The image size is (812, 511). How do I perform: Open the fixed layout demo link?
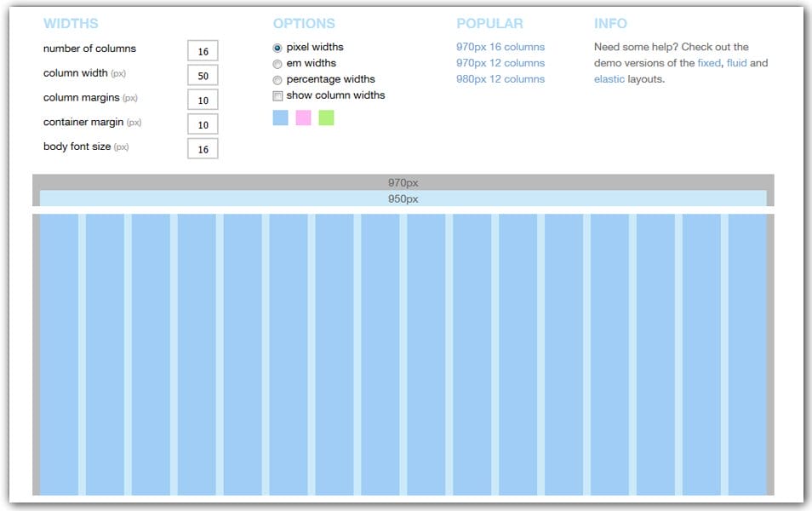(708, 63)
